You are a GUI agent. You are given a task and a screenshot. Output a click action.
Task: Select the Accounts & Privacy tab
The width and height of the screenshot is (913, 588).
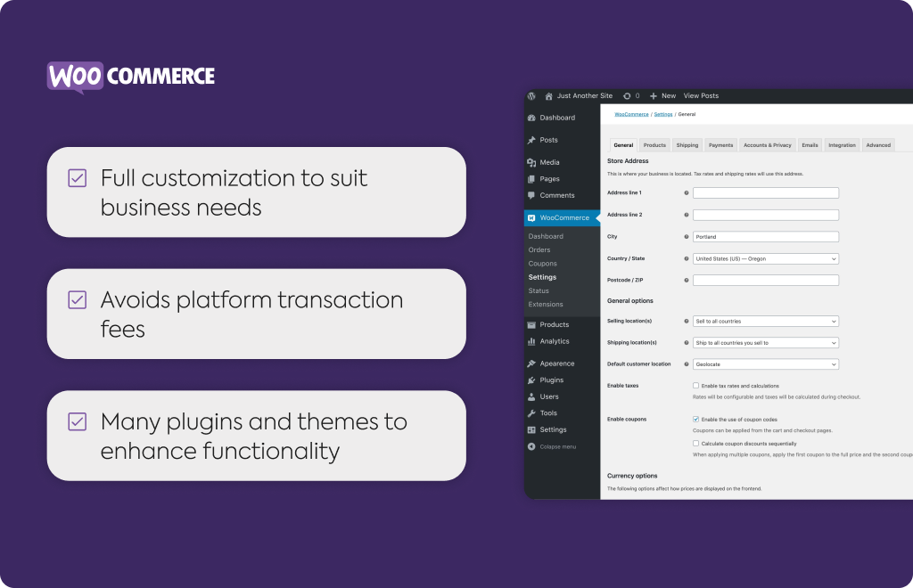(768, 145)
